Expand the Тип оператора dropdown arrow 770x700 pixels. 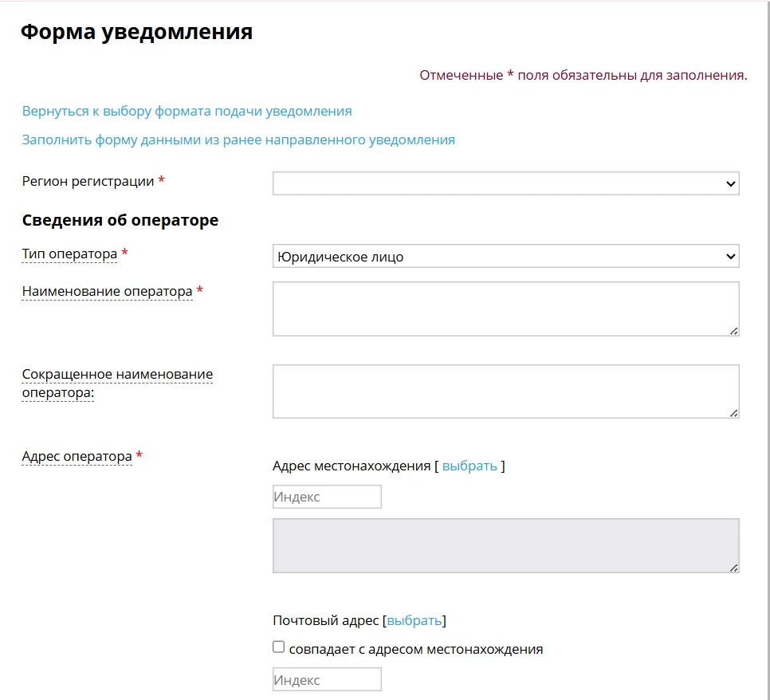coord(730,257)
